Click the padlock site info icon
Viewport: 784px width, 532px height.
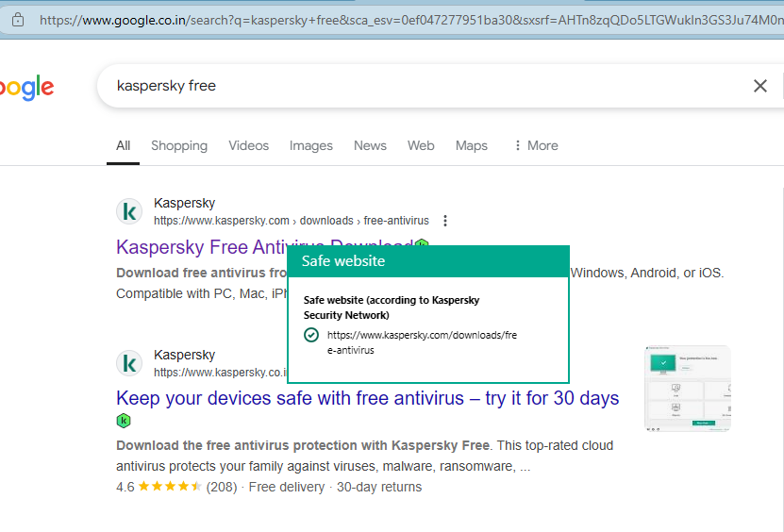click(x=18, y=20)
